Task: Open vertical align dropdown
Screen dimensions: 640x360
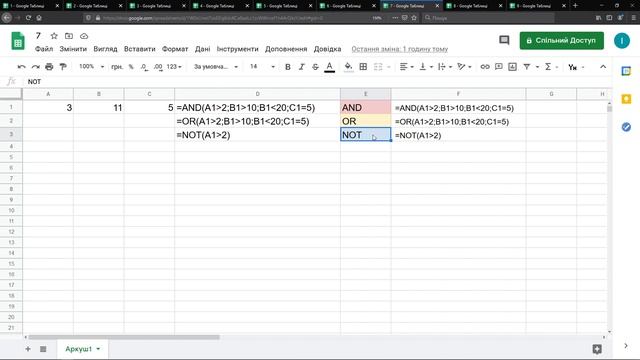Action: [426, 67]
